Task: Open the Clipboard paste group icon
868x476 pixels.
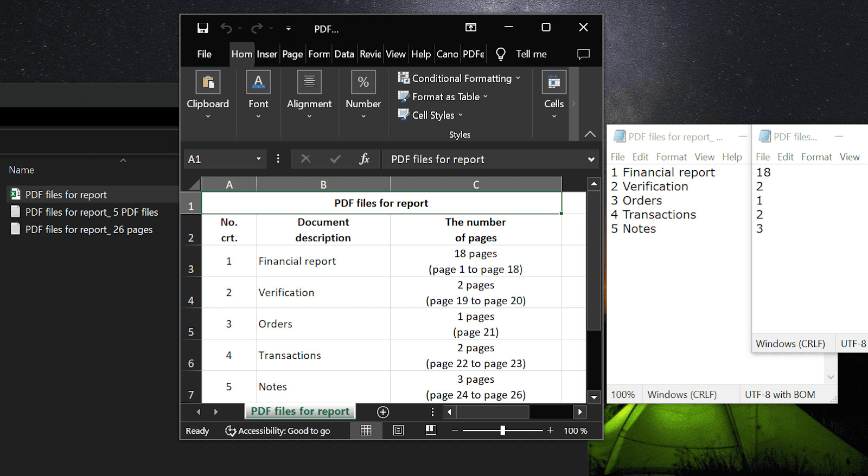Action: [x=208, y=82]
